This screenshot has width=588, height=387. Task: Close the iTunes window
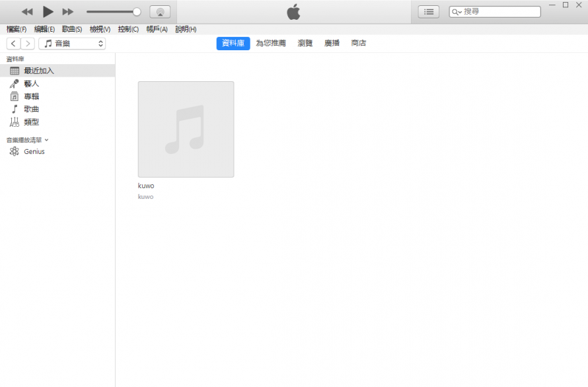click(x=579, y=5)
